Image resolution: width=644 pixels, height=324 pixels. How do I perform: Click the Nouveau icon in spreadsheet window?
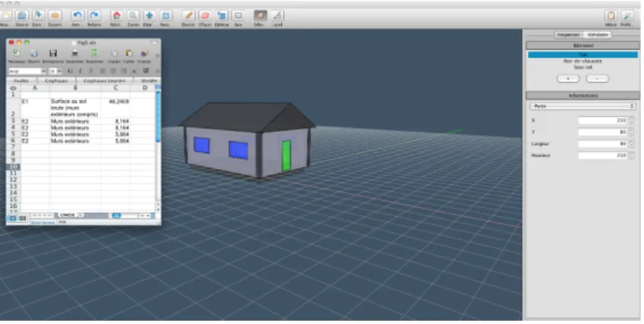[x=17, y=53]
